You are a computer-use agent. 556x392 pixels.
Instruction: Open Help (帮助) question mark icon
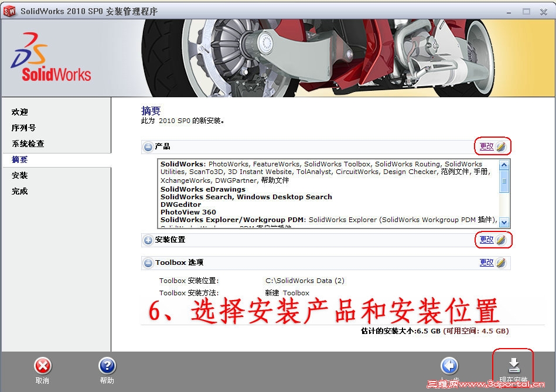(107, 366)
